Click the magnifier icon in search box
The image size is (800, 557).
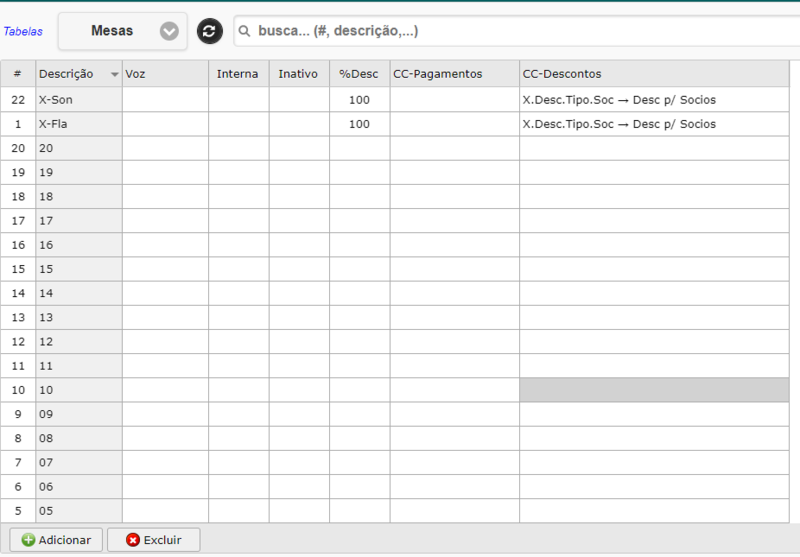pos(244,31)
